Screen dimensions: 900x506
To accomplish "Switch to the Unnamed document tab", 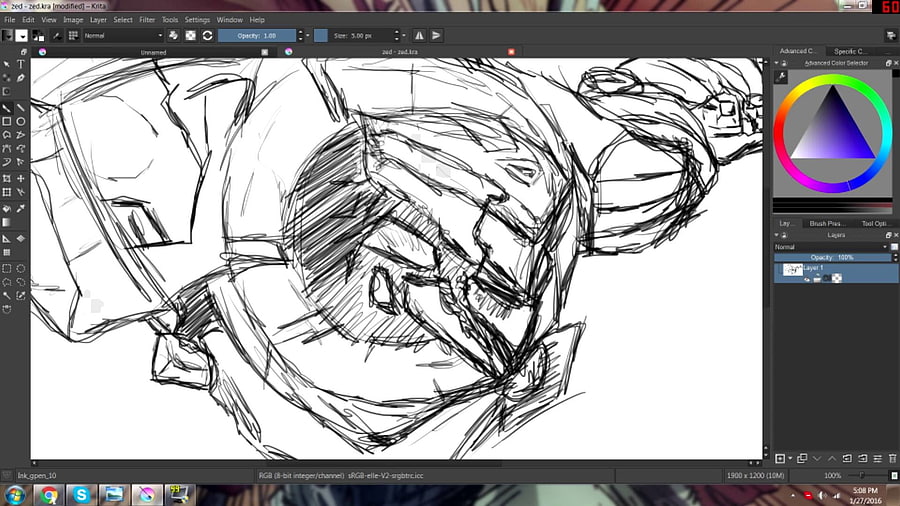I will pyautogui.click(x=153, y=52).
